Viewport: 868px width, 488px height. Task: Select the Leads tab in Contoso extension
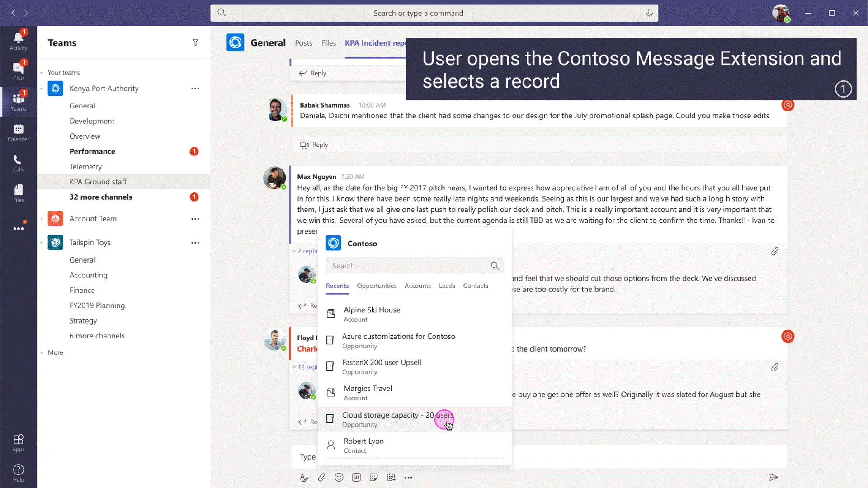point(447,286)
